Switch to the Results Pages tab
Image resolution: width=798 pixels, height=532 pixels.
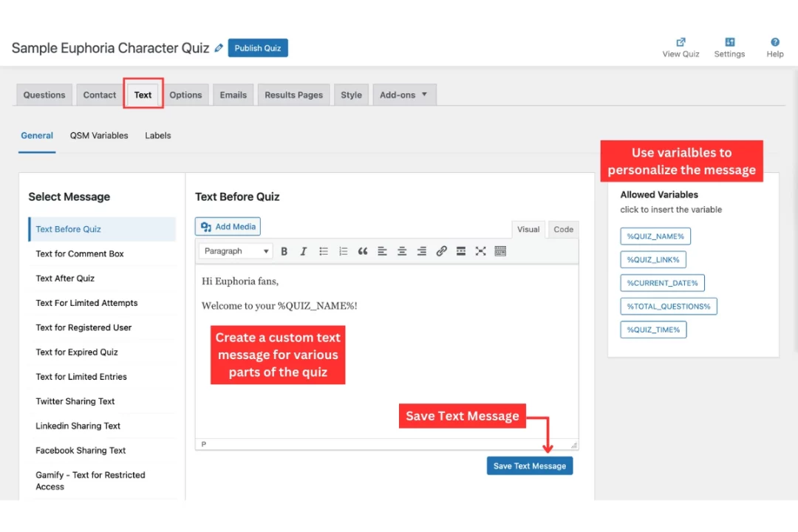(x=293, y=95)
